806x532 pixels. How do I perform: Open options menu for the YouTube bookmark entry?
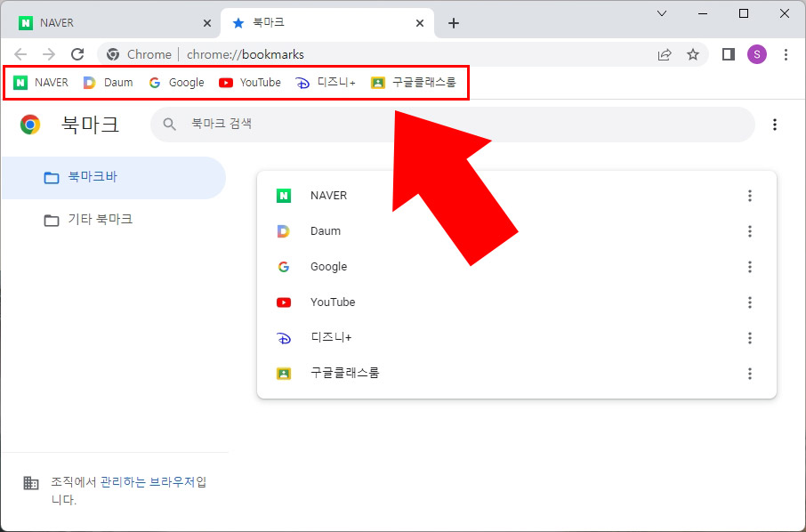[x=750, y=302]
